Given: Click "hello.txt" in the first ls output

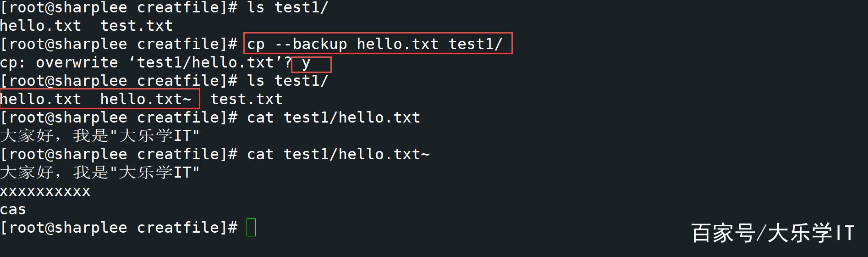Looking at the screenshot, I should coord(41,26).
